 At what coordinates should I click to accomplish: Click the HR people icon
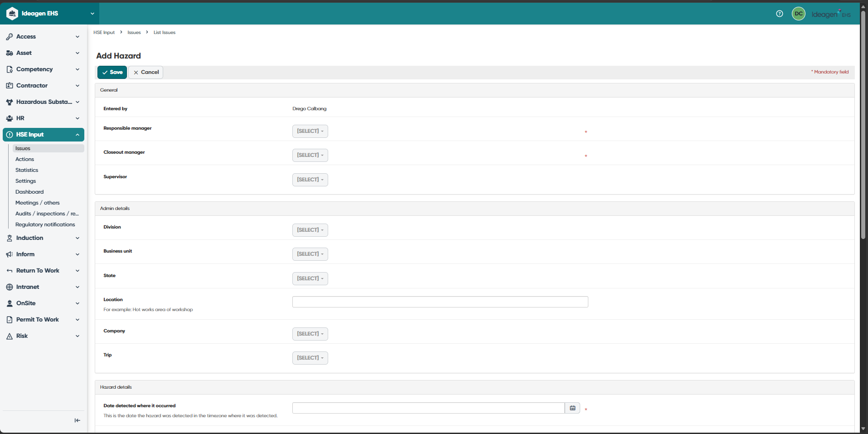point(10,118)
